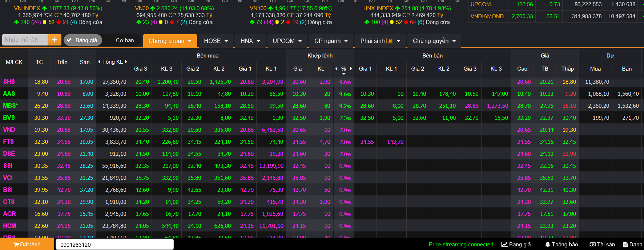The width and height of the screenshot is (644, 250).
Task: Click the left arrow next to % column
Action: coord(337,68)
